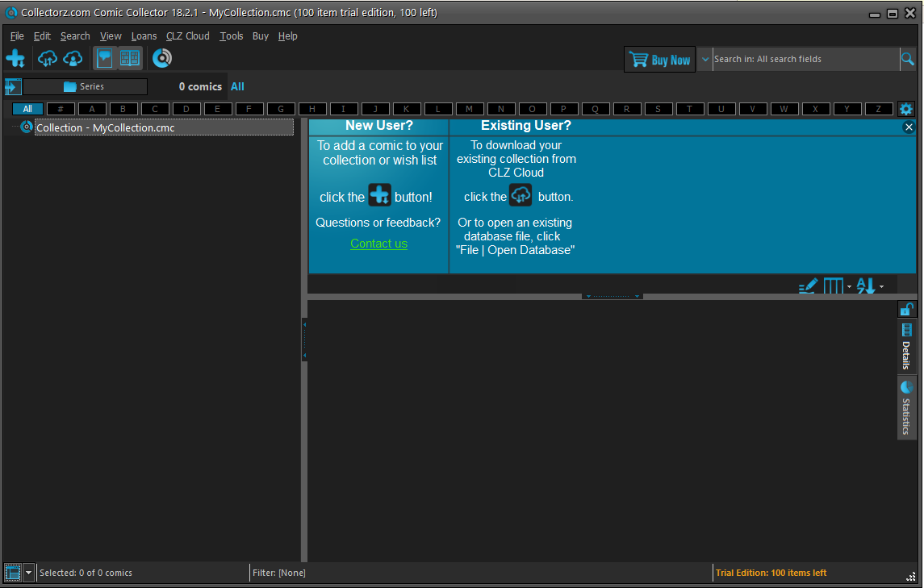Screen dimensions: 924x588
Task: Open the CLZ Cloud account icon
Action: tap(73, 58)
